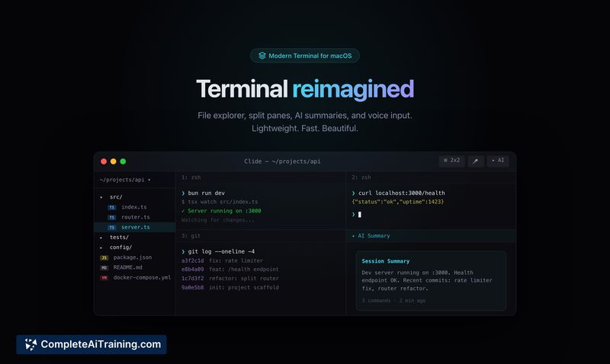This screenshot has width=610, height=364.
Task: Click the git log --oneline -4 command
Action: click(x=218, y=252)
